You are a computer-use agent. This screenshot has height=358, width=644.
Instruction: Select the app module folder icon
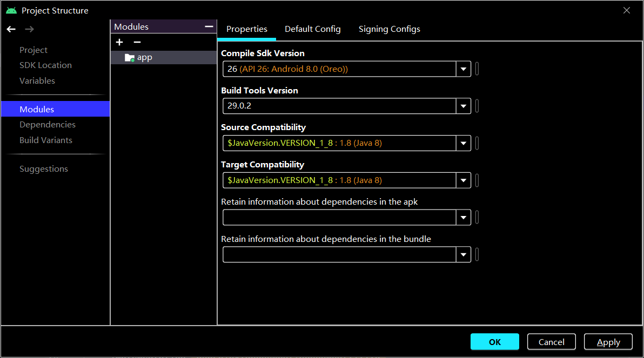click(129, 58)
